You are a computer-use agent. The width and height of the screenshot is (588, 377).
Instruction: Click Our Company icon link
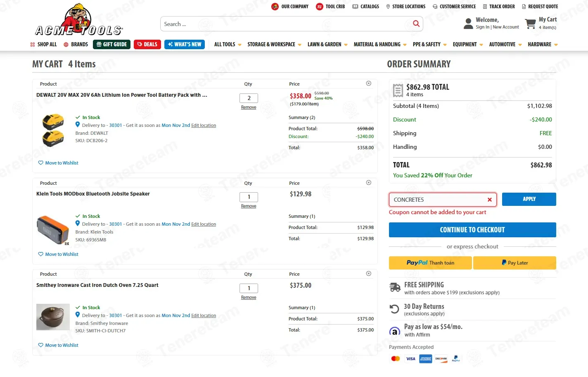tap(290, 7)
